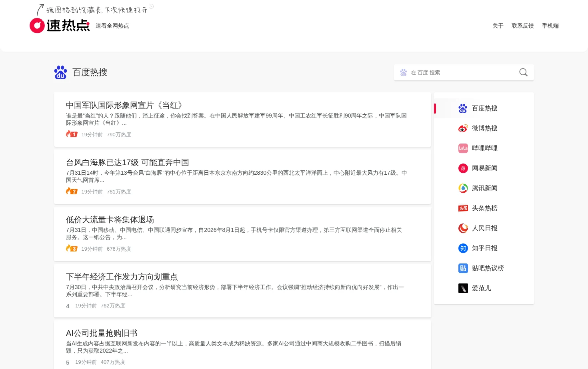Switch to 网易新闻 in the sidebar
This screenshot has height=369, width=588.
coord(484,168)
